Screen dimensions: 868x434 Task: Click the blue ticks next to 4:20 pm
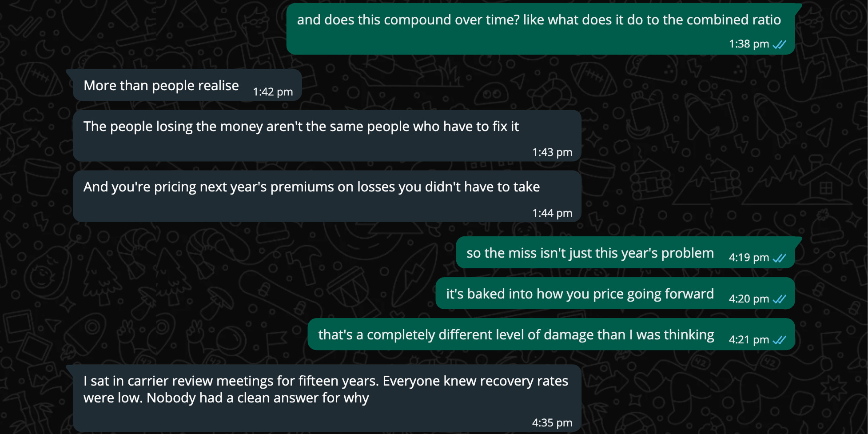[x=779, y=299]
